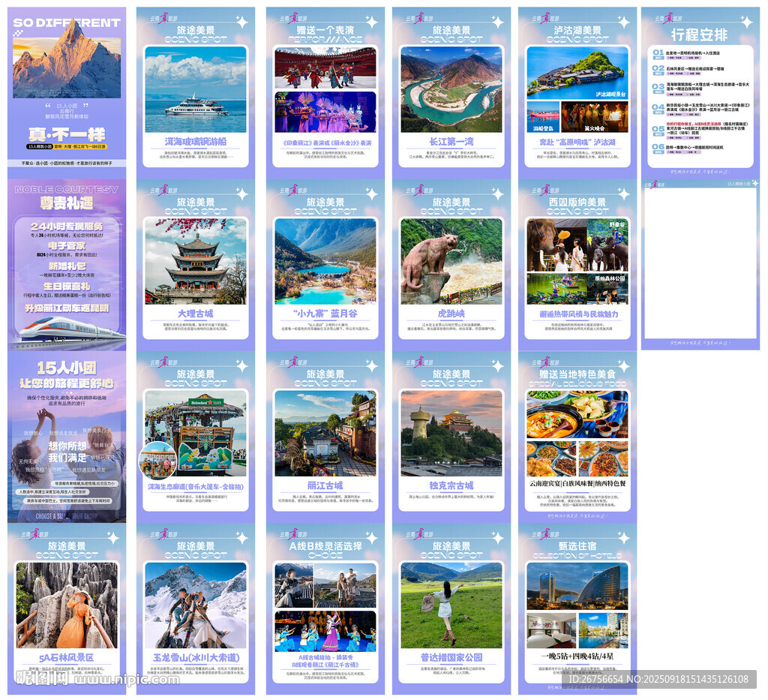Select the 24小时专属服务 line

point(67,227)
